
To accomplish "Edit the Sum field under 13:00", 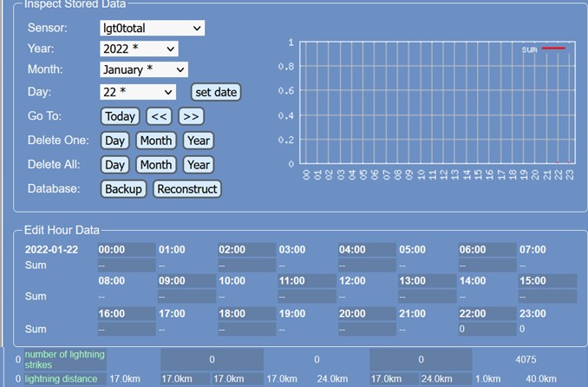I will pyautogui.click(x=428, y=296).
